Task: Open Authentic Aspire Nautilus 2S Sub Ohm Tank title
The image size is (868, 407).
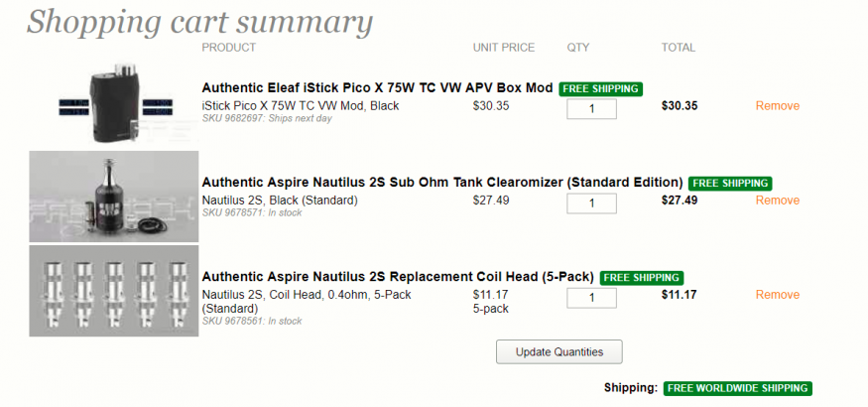Action: 441,183
